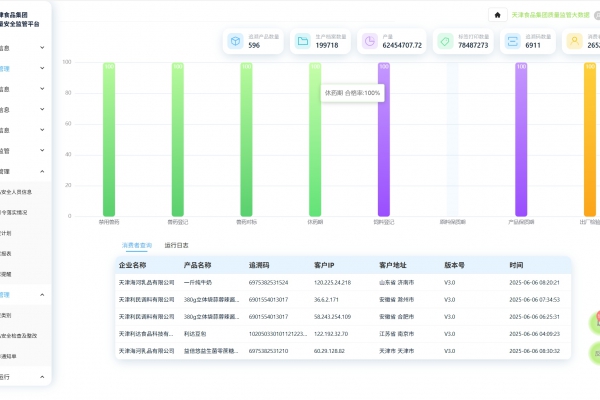Click the 追溯码 column header

259,265
